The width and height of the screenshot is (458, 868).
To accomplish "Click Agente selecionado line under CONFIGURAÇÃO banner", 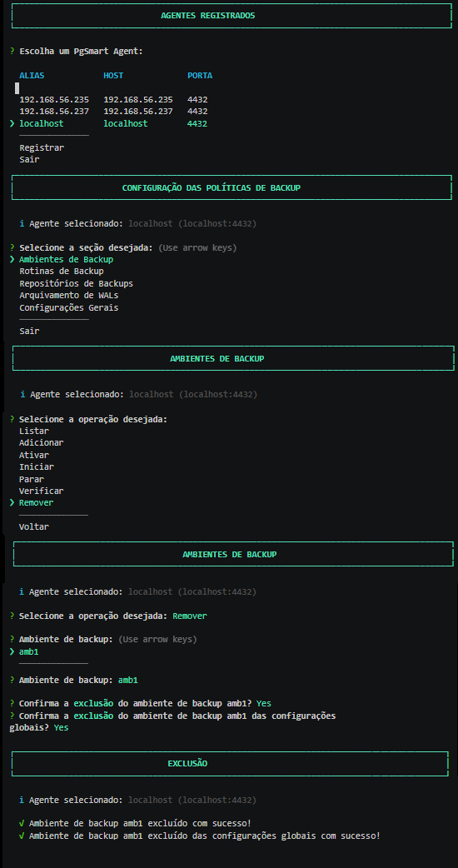I will (137, 223).
